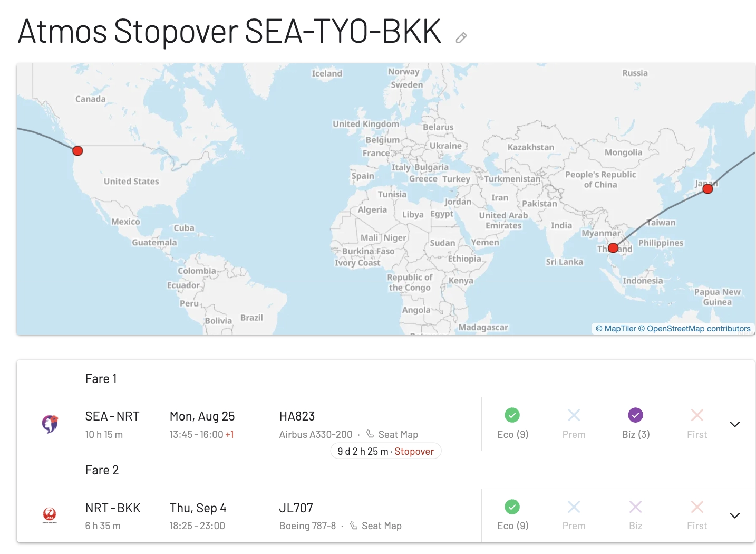The image size is (756, 554).
Task: Click the Eco (9) label on HA823 row
Action: point(512,434)
